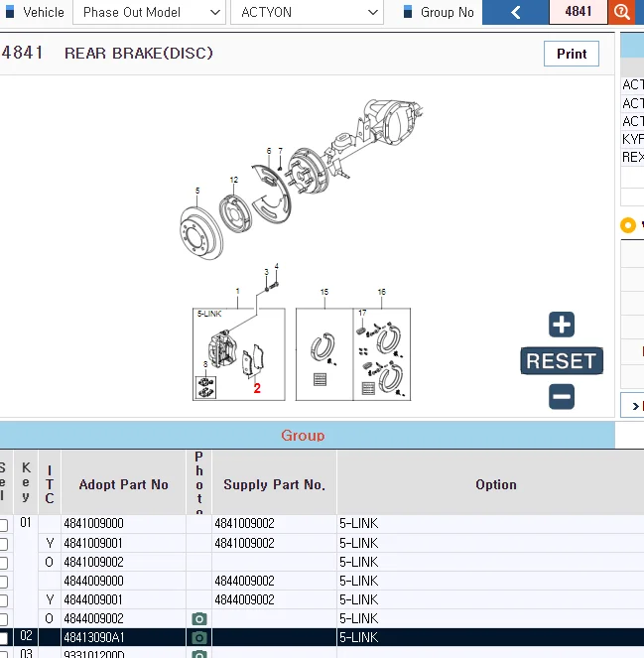This screenshot has height=658, width=644.
Task: Click callout 15 brake shoe label
Action: (324, 292)
